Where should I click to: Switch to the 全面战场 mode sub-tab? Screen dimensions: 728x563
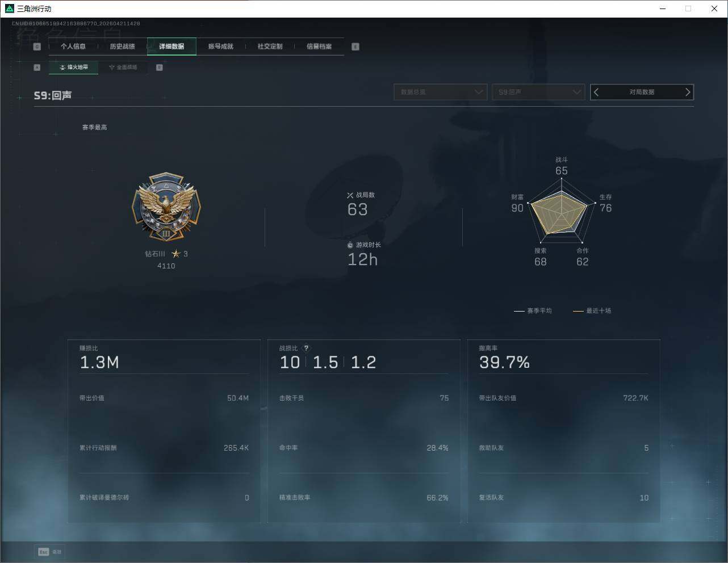pyautogui.click(x=123, y=68)
